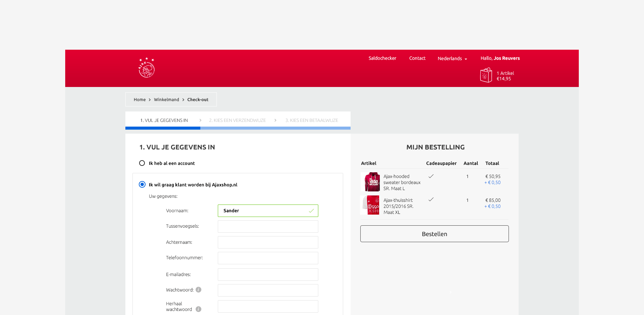
Task: Open the Jos Reuvers account menu
Action: point(500,58)
